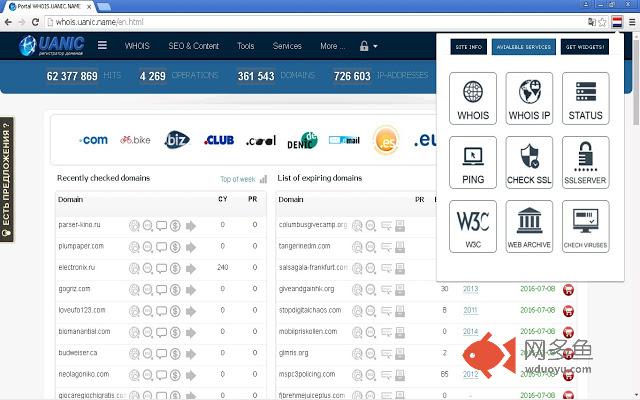Open the SEO & Content menu
This screenshot has height=400, width=640.
click(x=193, y=46)
